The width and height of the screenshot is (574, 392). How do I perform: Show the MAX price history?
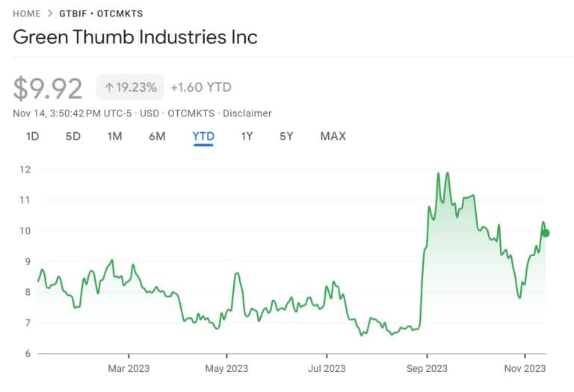click(333, 137)
